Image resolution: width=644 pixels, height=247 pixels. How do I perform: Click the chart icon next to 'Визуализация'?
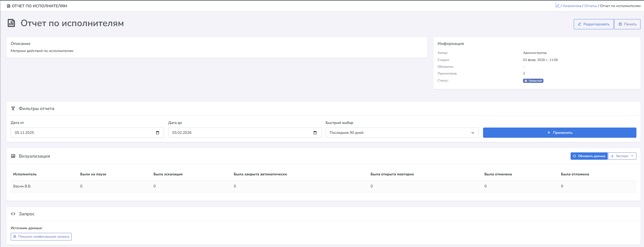coord(13,156)
